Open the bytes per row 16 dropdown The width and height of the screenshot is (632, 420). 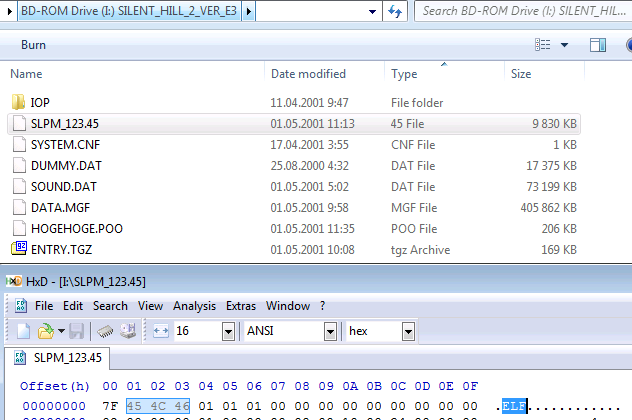[228, 332]
